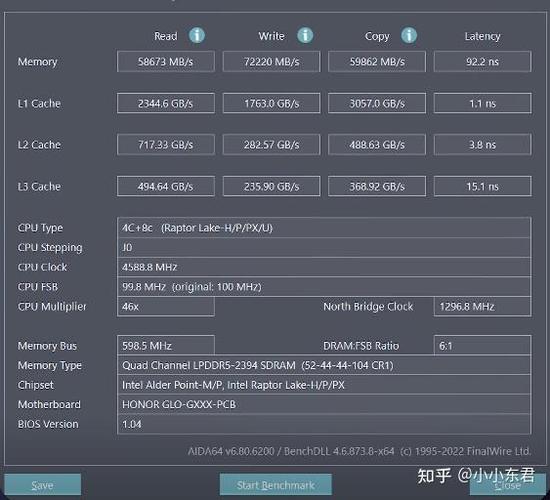Viewport: 550px width, 500px height.
Task: Click the Read column header label
Action: [x=166, y=36]
